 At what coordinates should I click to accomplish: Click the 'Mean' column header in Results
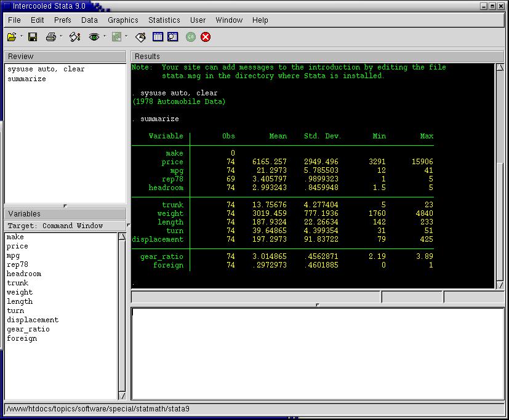pos(278,136)
